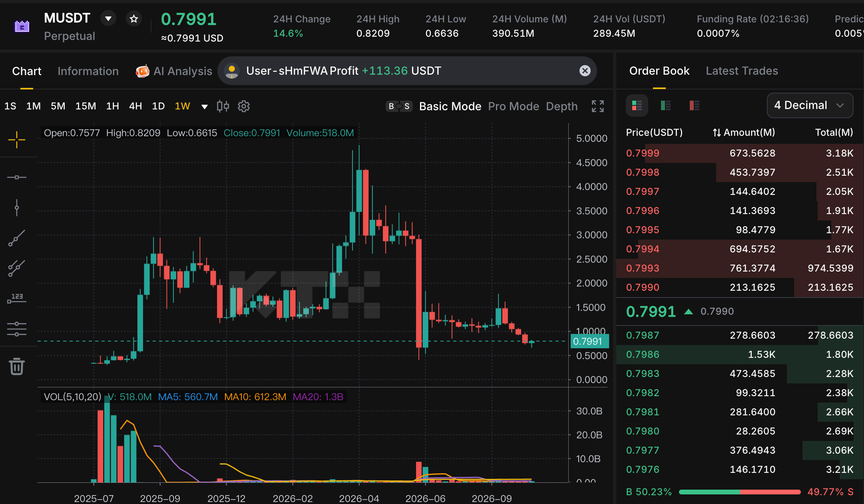Click the Price(USDT) column header
Screen dimensions: 864x504
click(654, 132)
